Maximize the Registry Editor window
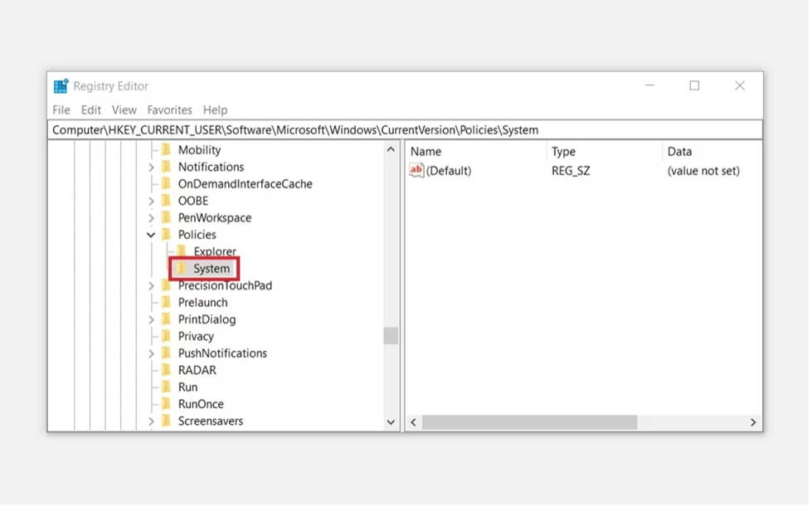 tap(694, 86)
